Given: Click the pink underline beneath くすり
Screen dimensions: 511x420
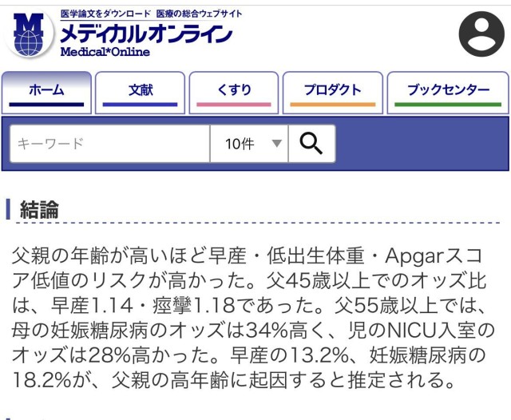Looking at the screenshot, I should 233,105.
